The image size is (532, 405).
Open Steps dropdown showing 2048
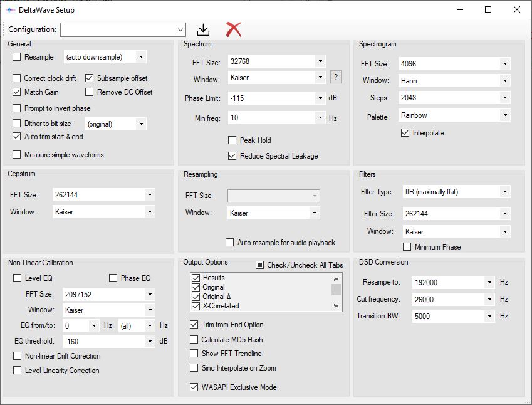pos(454,98)
